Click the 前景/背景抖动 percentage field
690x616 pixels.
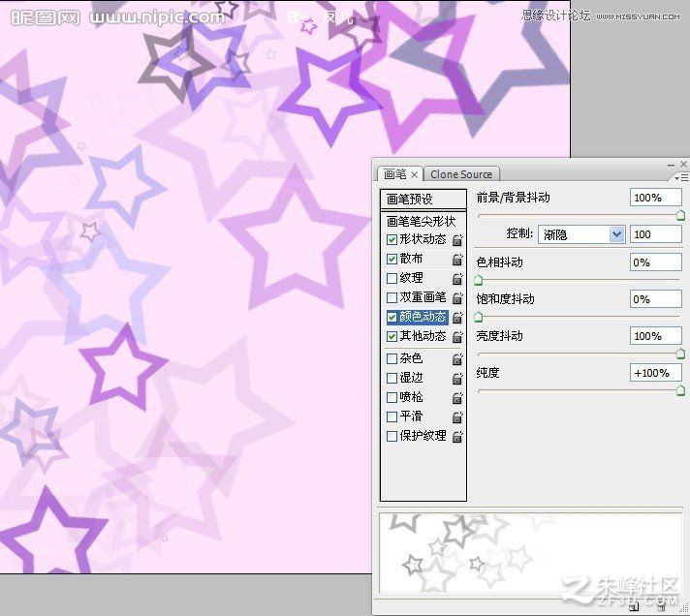pyautogui.click(x=656, y=198)
